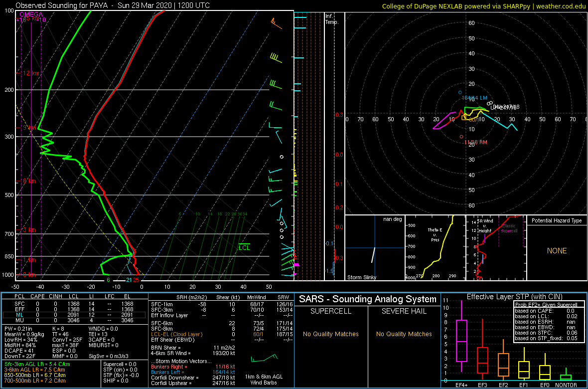Image resolution: width=588 pixels, height=389 pixels.
Task: Click the green LCL marker on the skew-T
Action: click(244, 247)
